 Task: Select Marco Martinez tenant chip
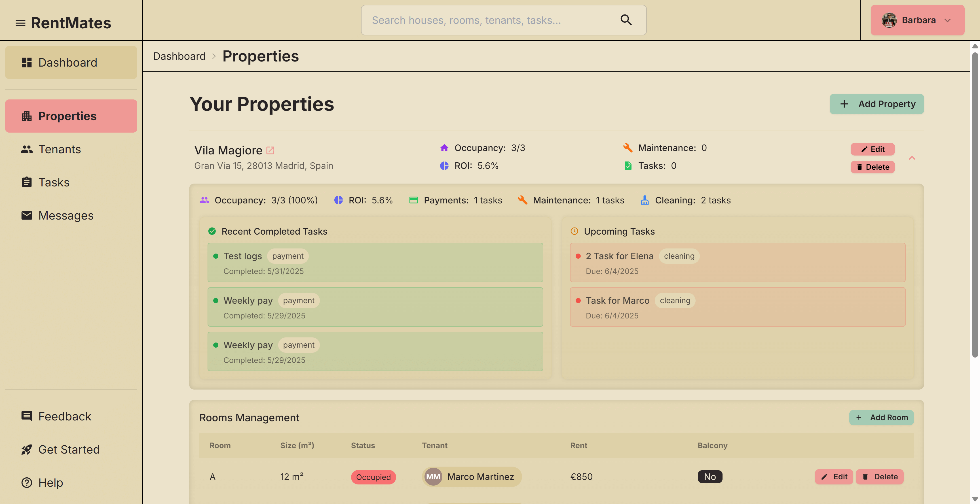471,477
